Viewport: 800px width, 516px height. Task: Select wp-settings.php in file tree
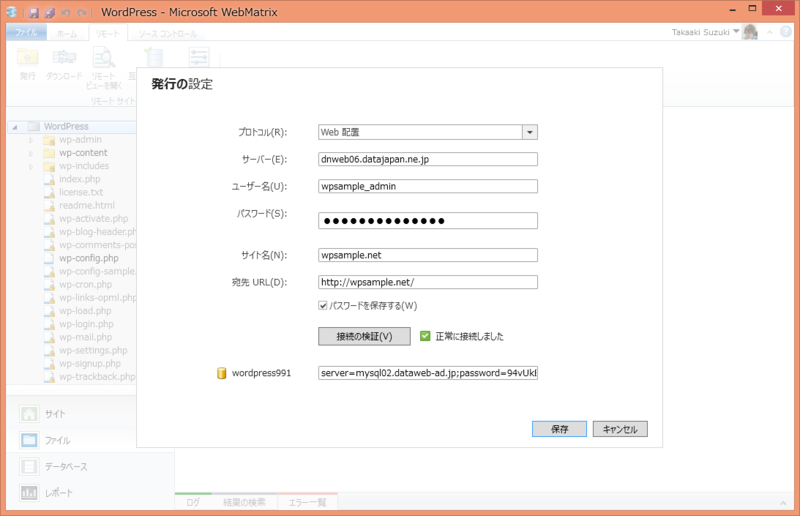93,351
